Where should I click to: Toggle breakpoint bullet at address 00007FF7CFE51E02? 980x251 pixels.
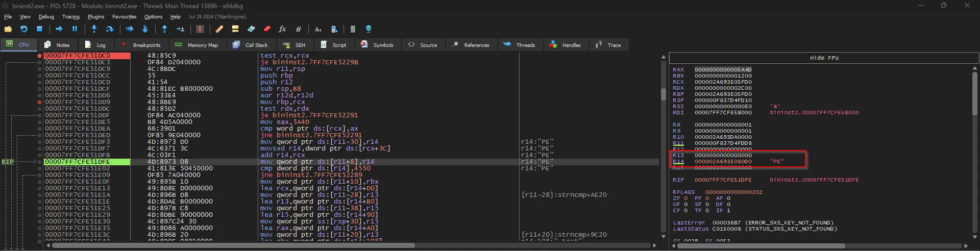pos(40,168)
